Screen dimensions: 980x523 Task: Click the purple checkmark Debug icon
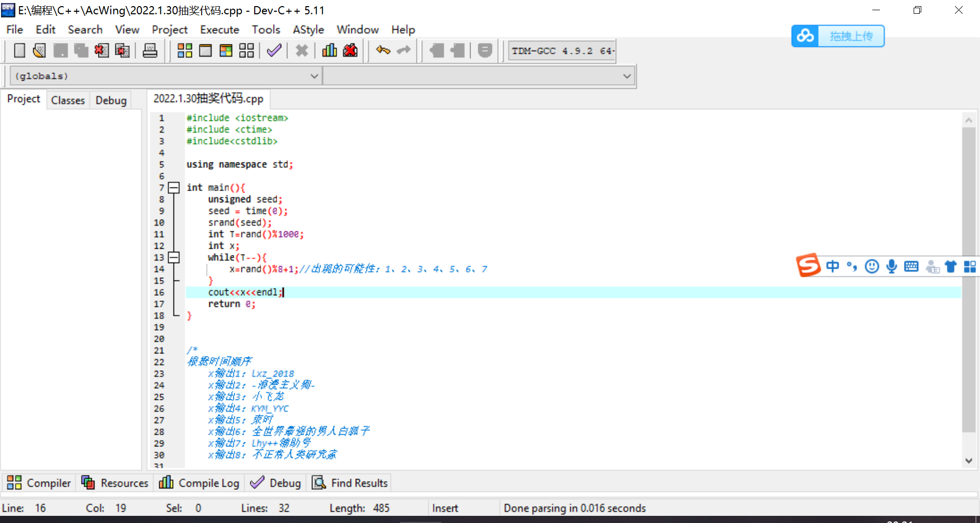274,51
